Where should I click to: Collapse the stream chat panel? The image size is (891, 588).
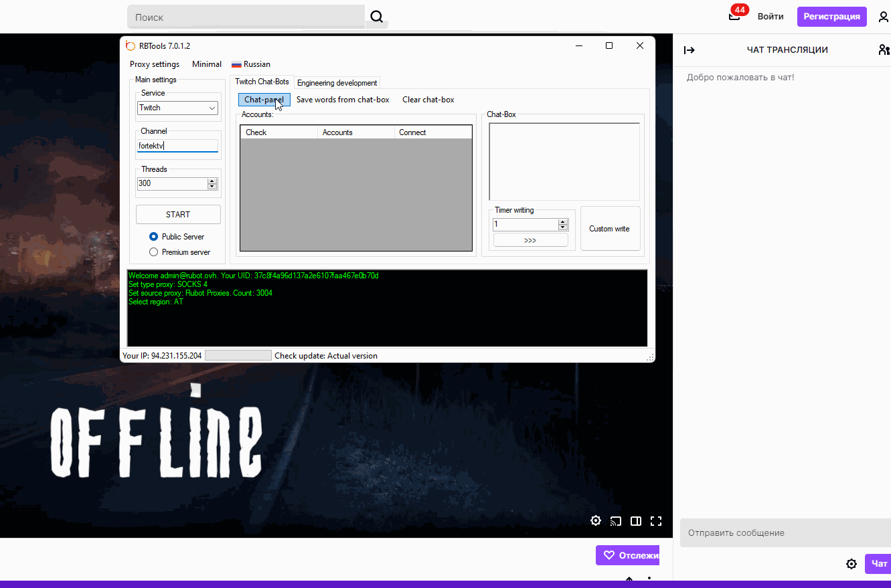[689, 50]
